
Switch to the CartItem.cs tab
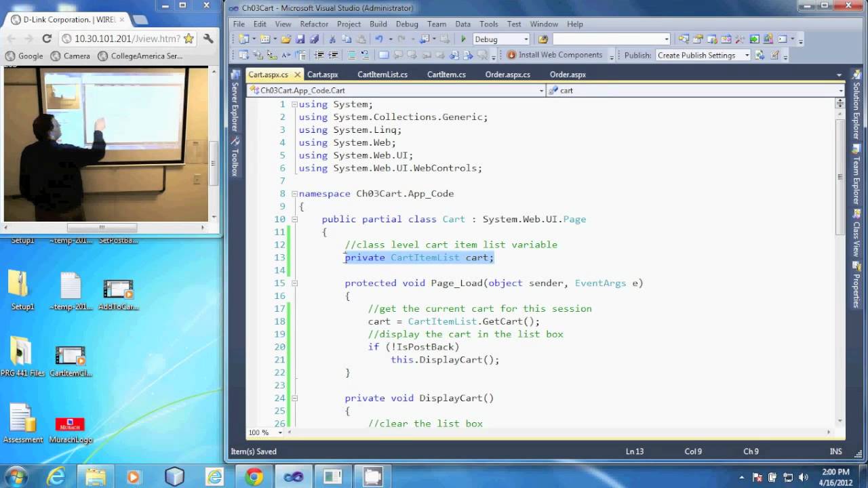click(x=446, y=75)
